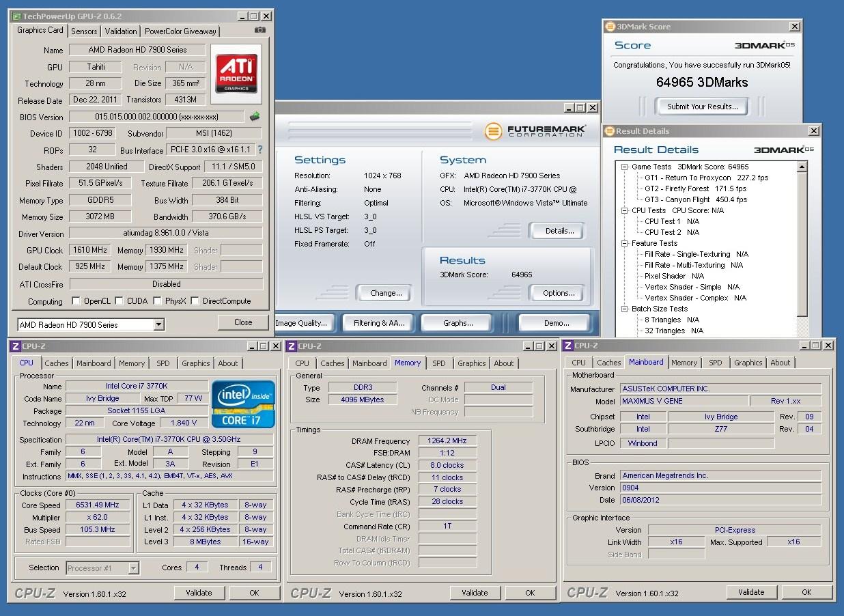Click the MAXIMUS V GENE model field
Image resolution: width=844 pixels, height=616 pixels.
click(684, 401)
